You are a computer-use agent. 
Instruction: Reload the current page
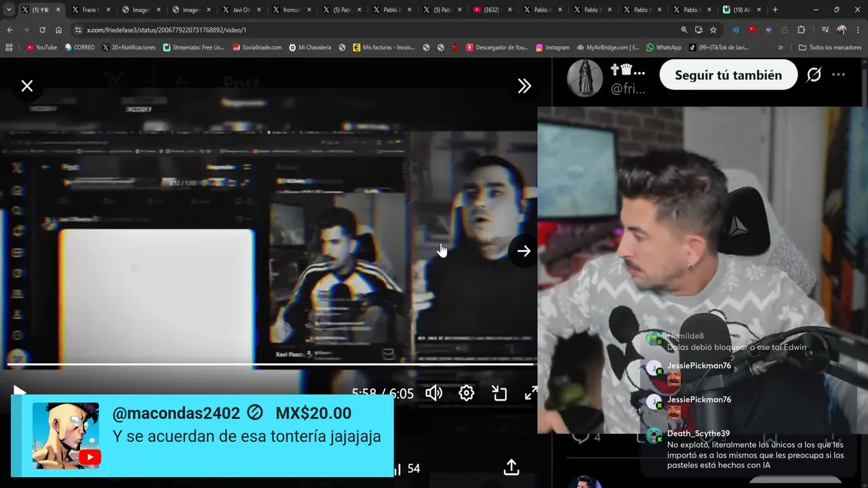coord(42,30)
